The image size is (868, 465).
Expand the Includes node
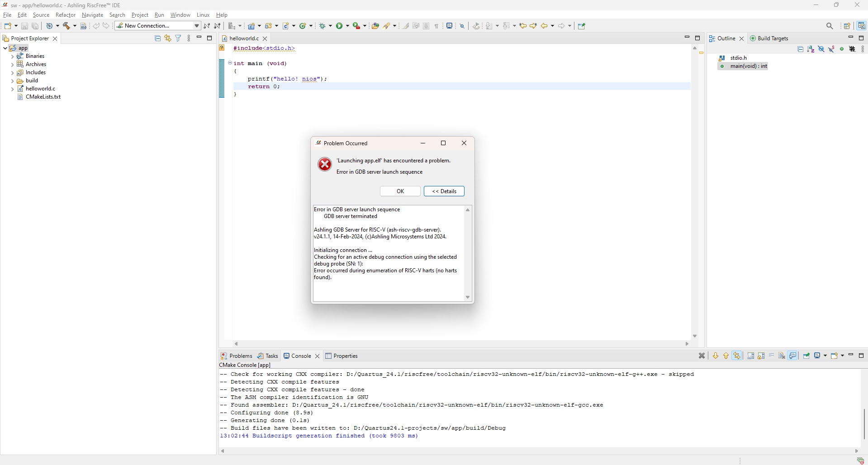(x=12, y=73)
